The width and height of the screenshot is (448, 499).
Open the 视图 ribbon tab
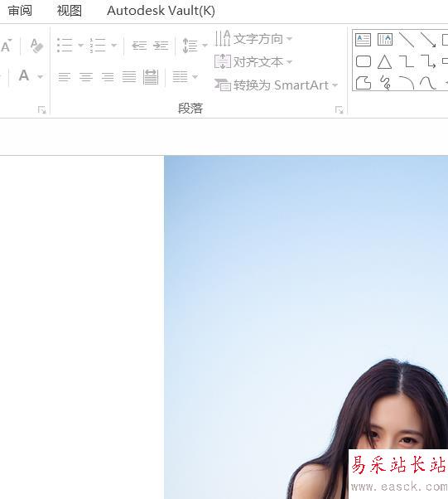(70, 11)
